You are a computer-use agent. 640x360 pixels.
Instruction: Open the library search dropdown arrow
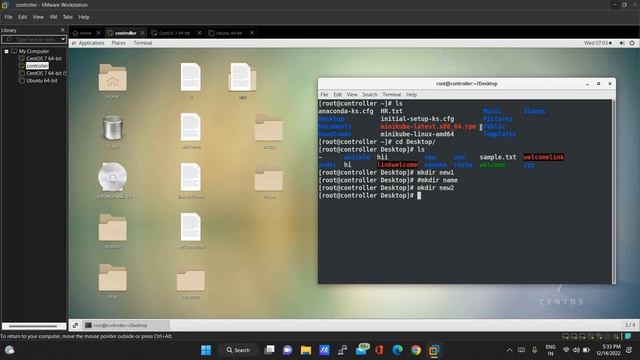(x=63, y=39)
